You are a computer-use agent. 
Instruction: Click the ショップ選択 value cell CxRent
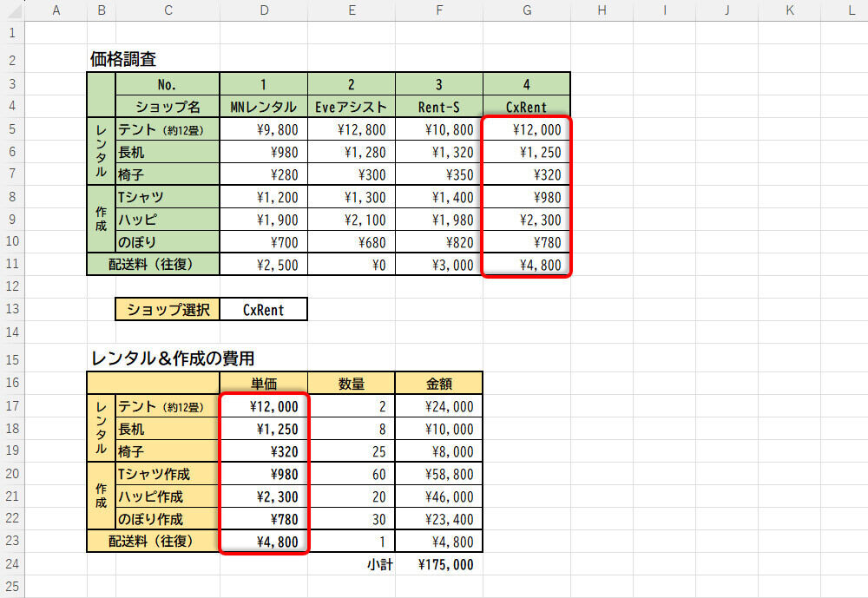click(x=264, y=310)
